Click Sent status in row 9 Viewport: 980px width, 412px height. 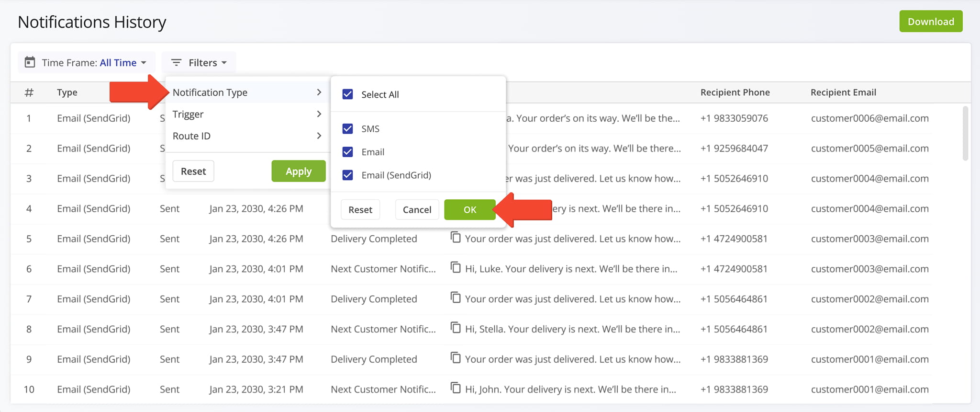coord(169,359)
